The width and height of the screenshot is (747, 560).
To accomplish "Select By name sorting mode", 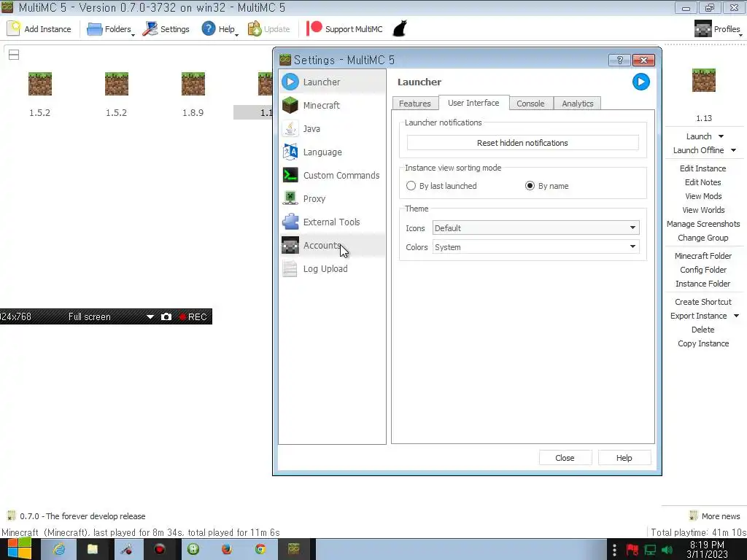I will pyautogui.click(x=530, y=186).
